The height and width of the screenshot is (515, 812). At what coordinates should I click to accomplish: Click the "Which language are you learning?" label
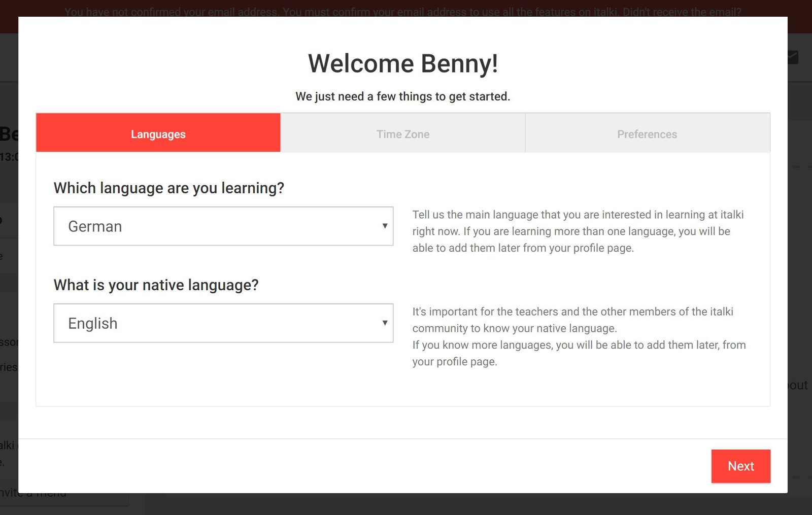pos(168,188)
